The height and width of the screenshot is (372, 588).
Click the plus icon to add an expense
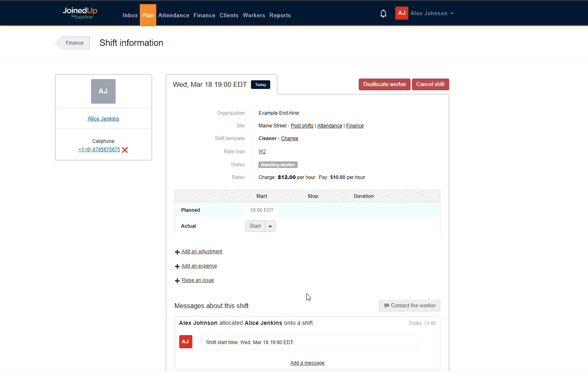(177, 266)
